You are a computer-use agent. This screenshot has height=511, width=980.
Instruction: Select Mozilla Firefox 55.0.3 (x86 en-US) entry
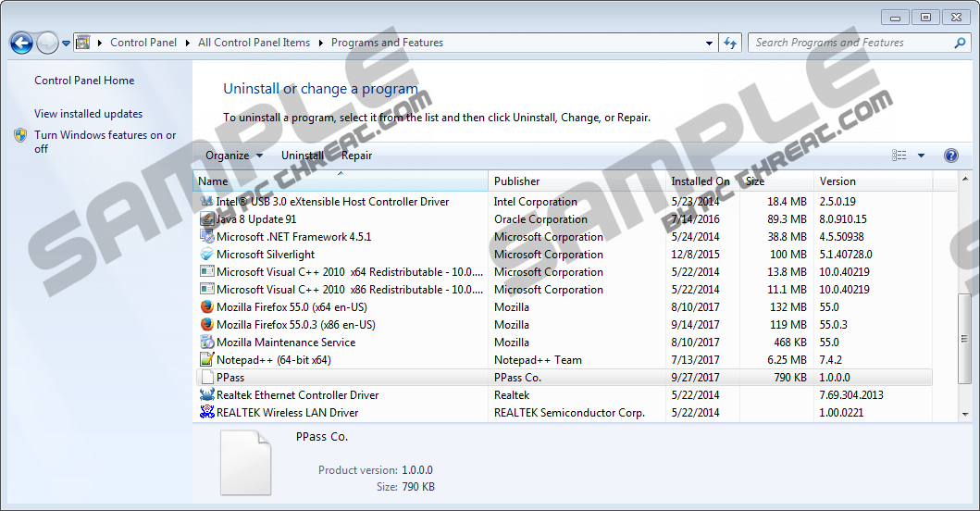coord(295,325)
